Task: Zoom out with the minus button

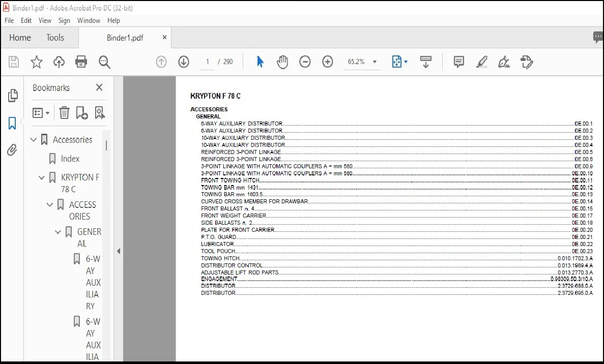Action: point(305,62)
